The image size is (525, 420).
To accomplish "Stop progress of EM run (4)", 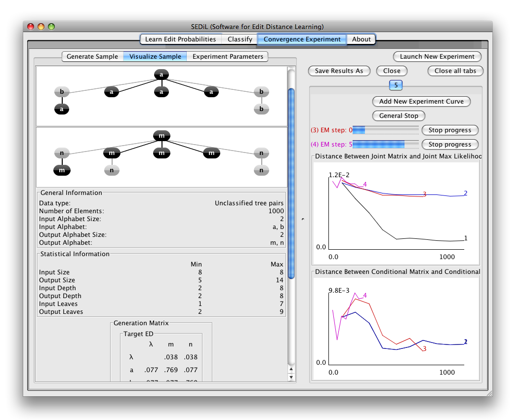I will 449,145.
